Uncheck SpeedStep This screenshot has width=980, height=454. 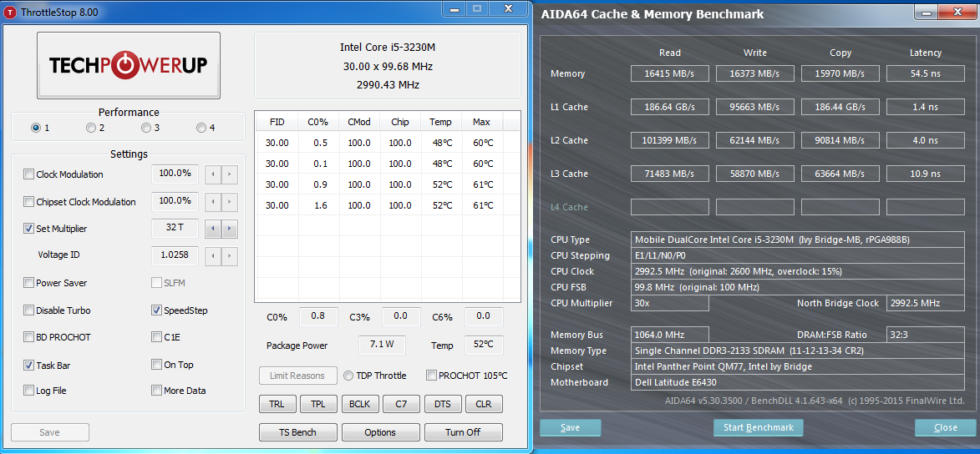click(x=156, y=310)
